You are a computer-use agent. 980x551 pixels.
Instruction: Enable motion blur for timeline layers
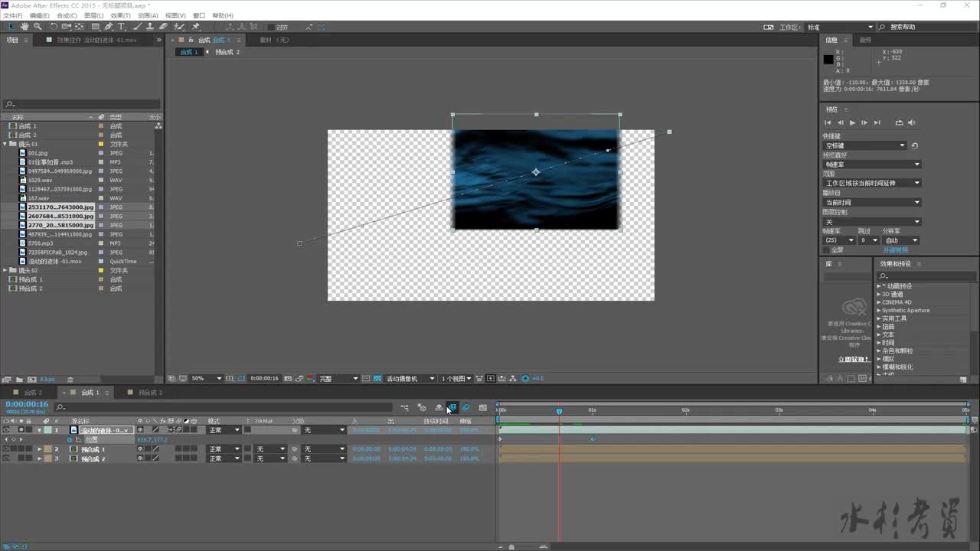tap(465, 408)
